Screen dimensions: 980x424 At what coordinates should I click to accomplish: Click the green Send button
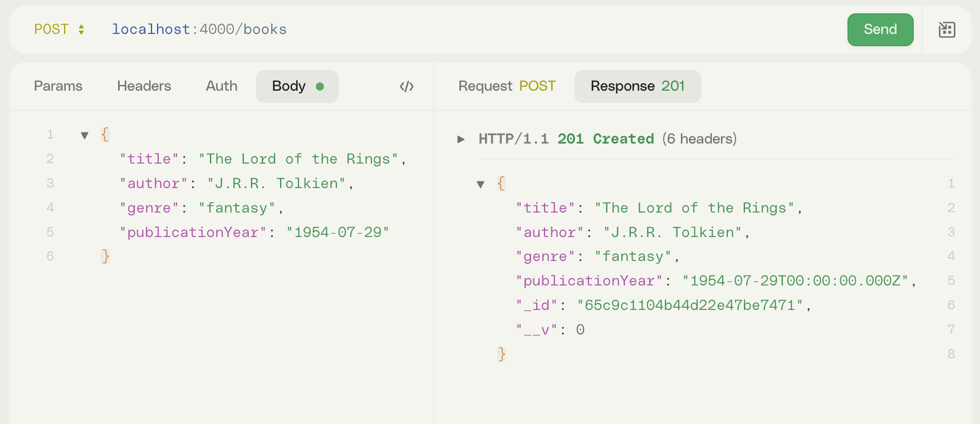pyautogui.click(x=880, y=29)
